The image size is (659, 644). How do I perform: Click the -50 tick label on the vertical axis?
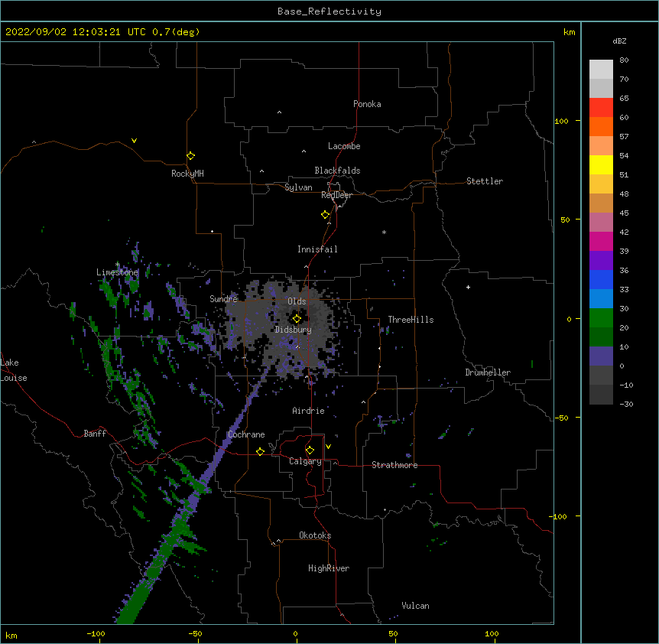(561, 418)
